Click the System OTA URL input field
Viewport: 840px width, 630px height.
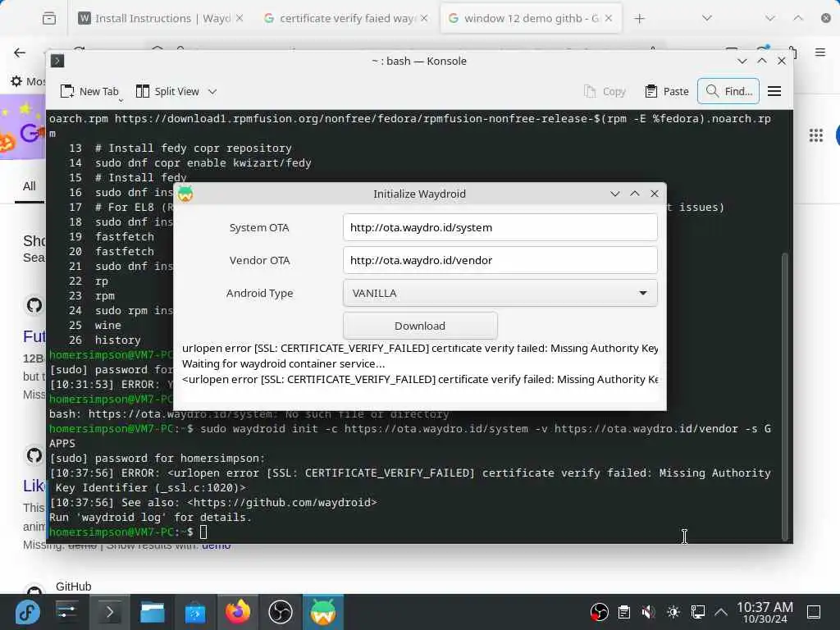(500, 227)
